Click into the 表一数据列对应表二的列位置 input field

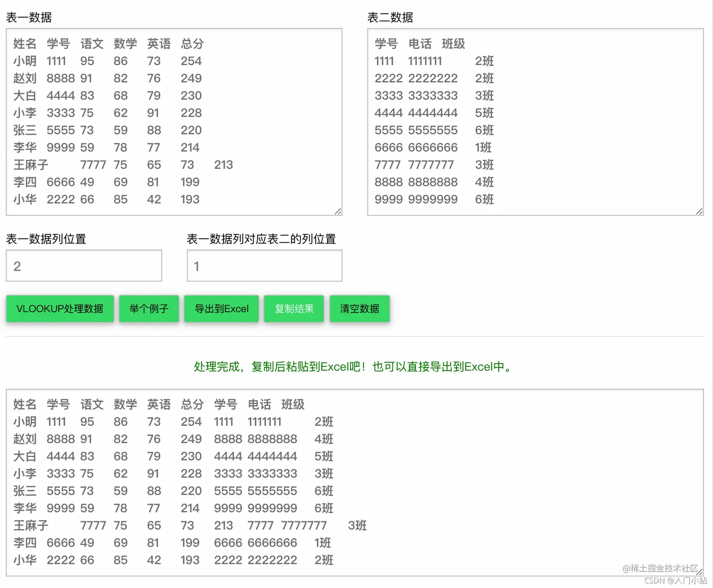264,265
